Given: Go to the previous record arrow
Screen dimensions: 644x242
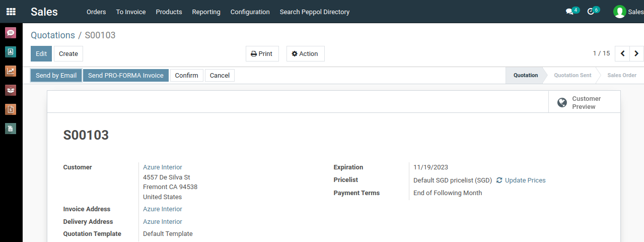Looking at the screenshot, I should pyautogui.click(x=623, y=53).
